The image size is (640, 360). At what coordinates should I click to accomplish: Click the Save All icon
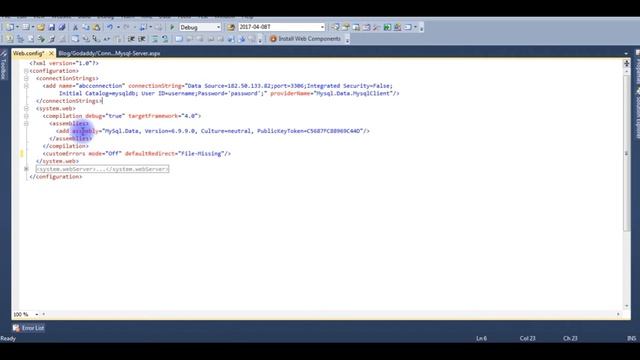pyautogui.click(x=62, y=27)
